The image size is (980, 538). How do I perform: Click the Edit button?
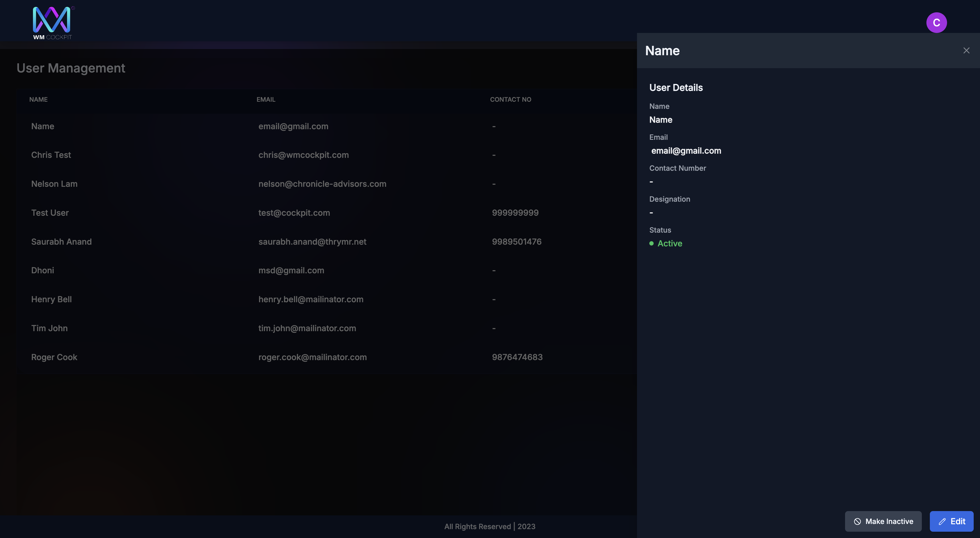pos(951,521)
